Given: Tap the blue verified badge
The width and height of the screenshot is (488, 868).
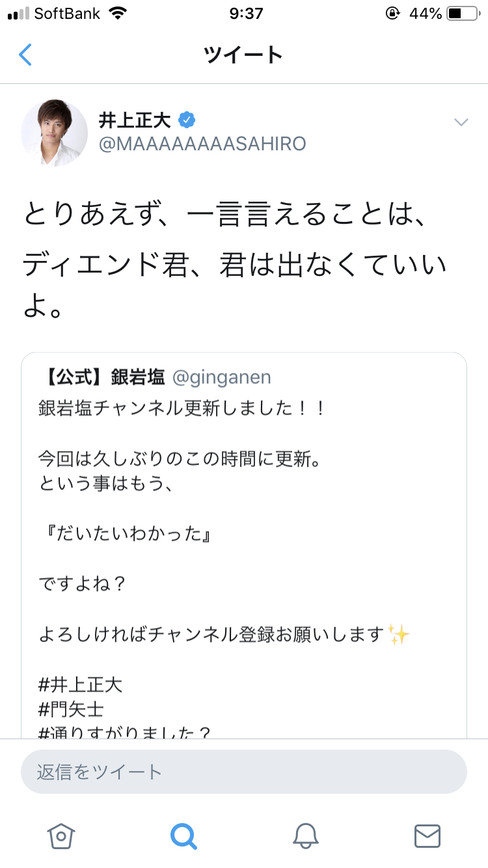Looking at the screenshot, I should click(187, 120).
